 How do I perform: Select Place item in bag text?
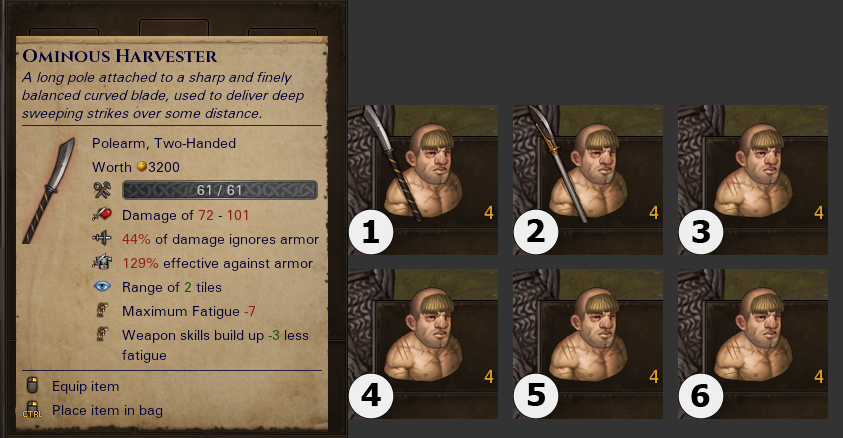tap(107, 411)
